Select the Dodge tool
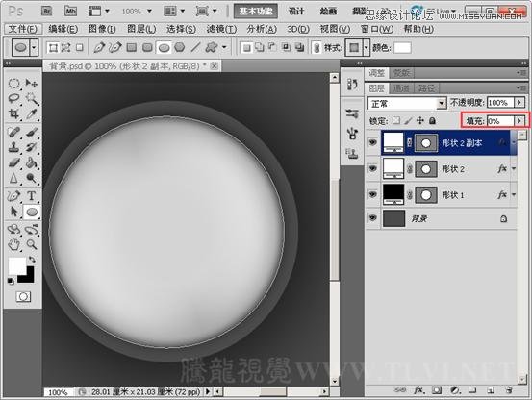 [32, 178]
